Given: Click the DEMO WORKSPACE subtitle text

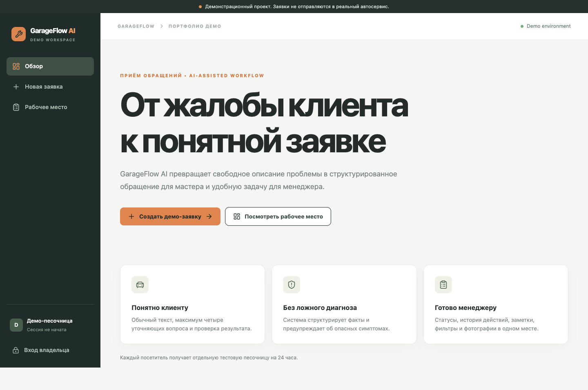Looking at the screenshot, I should (53, 40).
